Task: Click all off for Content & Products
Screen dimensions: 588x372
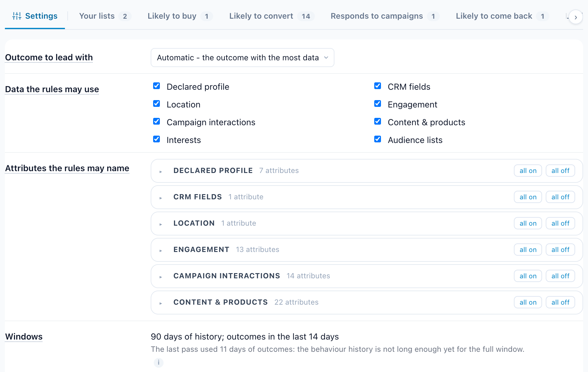Action: tap(560, 302)
